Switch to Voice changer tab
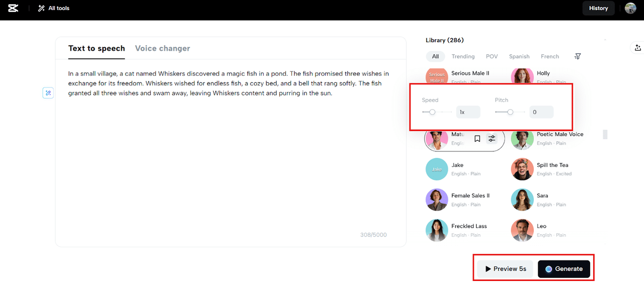 point(163,48)
